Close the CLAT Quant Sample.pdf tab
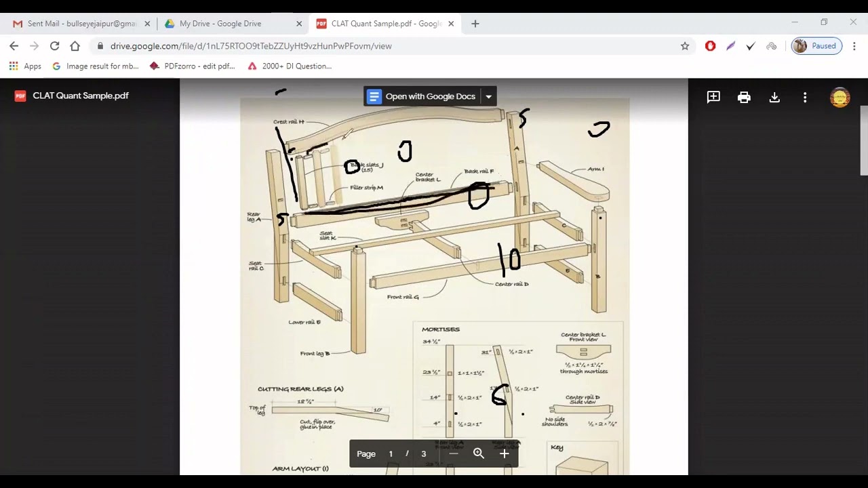The image size is (868, 488). point(451,24)
